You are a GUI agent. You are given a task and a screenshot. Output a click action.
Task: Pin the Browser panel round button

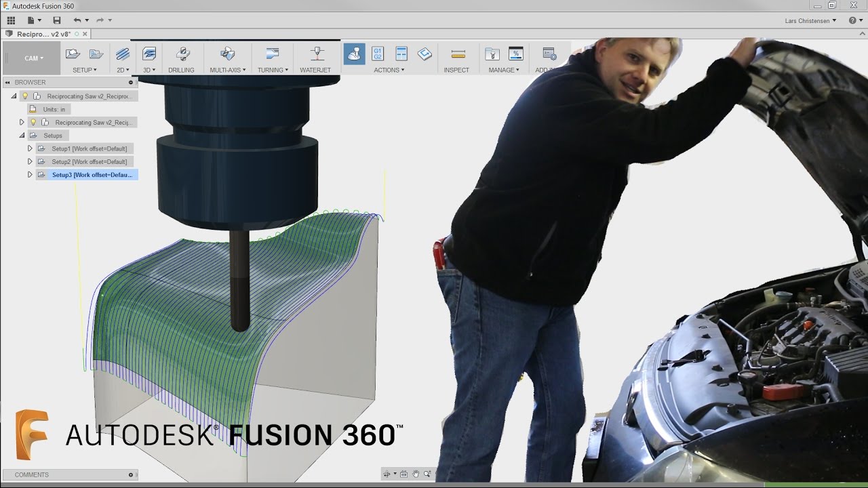[x=131, y=82]
